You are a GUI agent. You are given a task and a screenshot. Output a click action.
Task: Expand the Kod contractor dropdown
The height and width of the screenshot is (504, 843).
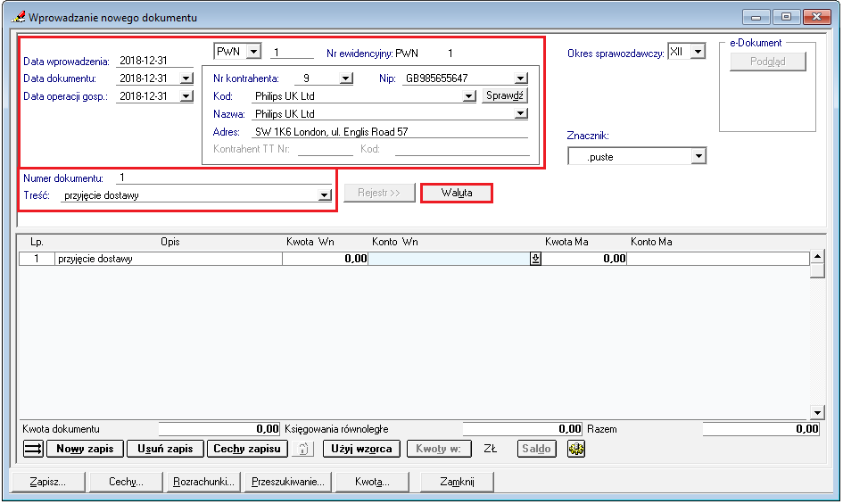click(469, 96)
